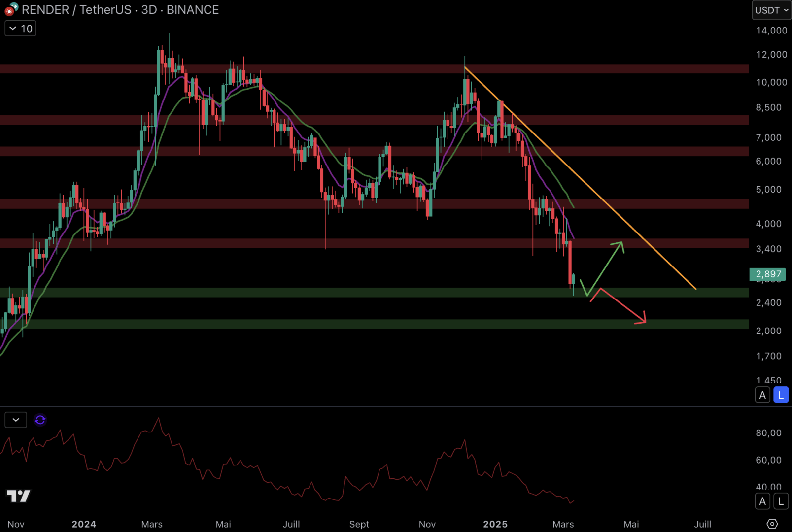Click the Mars label following 2025
Image resolution: width=792 pixels, height=532 pixels.
563,524
